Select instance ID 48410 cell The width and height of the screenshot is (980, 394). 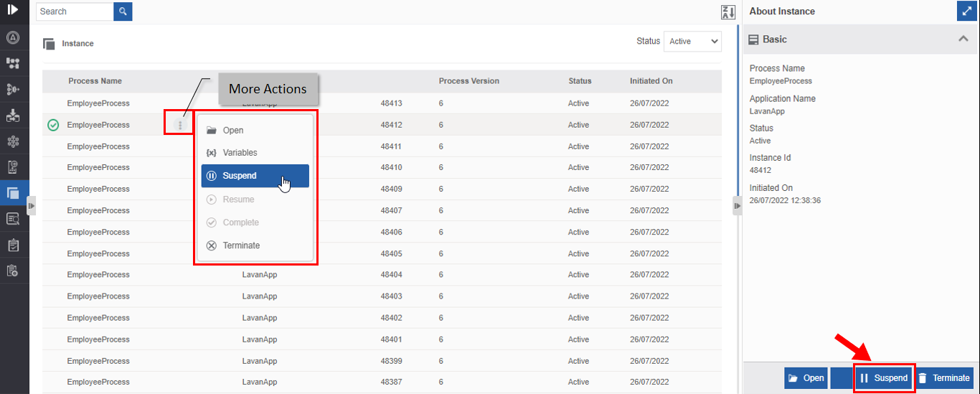392,168
